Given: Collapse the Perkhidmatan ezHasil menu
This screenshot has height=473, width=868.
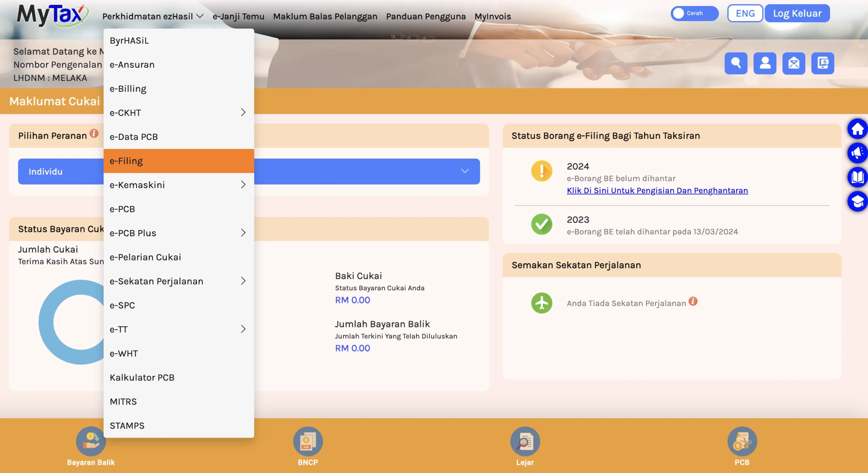Looking at the screenshot, I should (153, 16).
